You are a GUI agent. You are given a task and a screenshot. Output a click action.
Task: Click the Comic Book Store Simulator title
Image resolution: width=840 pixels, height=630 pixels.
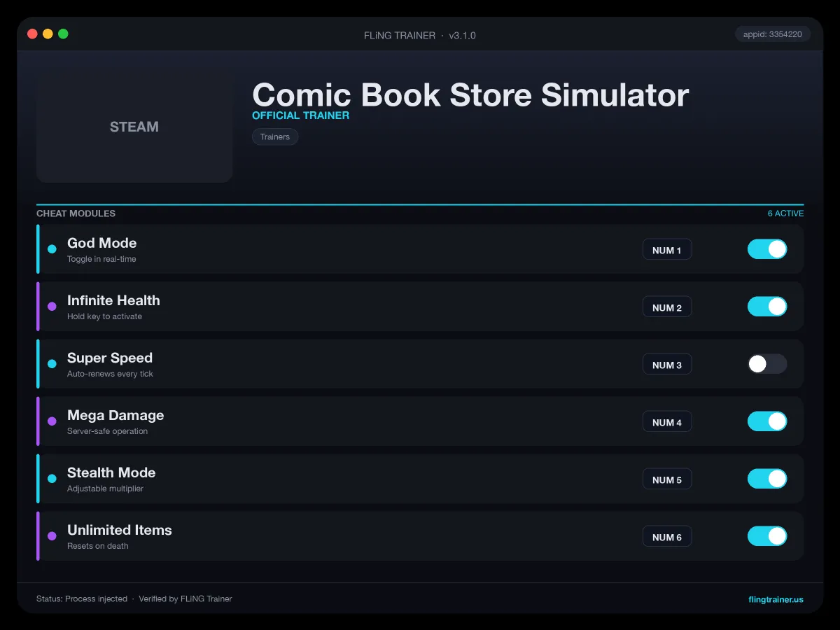pyautogui.click(x=470, y=94)
